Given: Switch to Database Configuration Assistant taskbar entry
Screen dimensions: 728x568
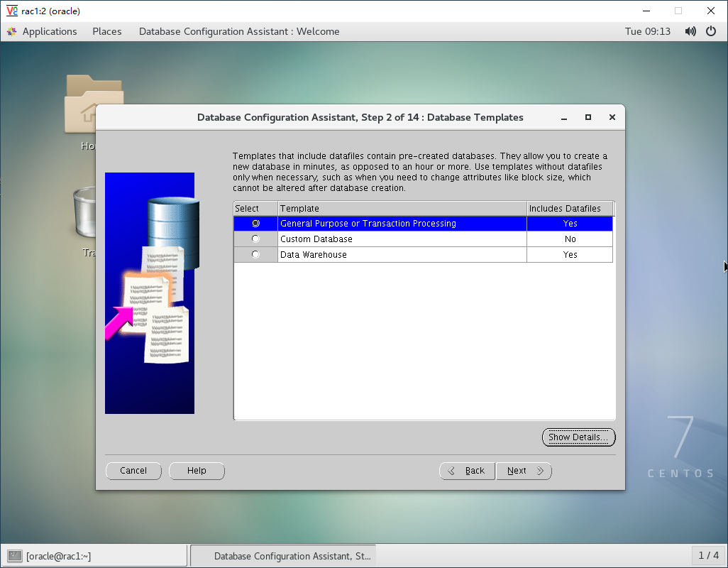Looking at the screenshot, I should (x=283, y=556).
